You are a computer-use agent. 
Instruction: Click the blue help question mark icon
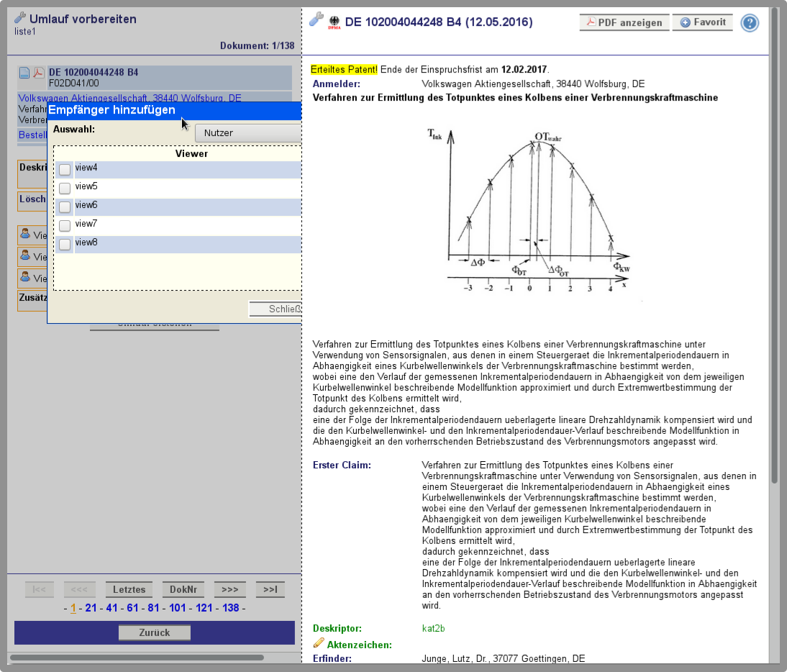coord(749,23)
